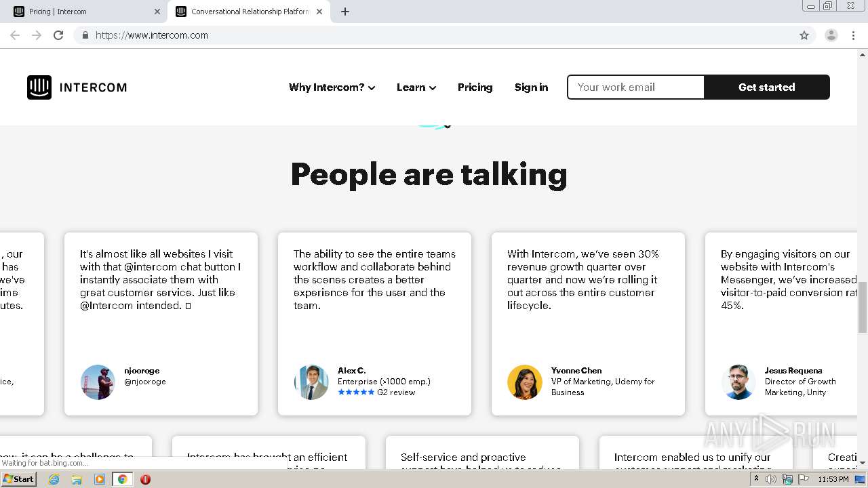The height and width of the screenshot is (488, 868).
Task: Click the red Opera taskbar icon
Action: [x=145, y=479]
